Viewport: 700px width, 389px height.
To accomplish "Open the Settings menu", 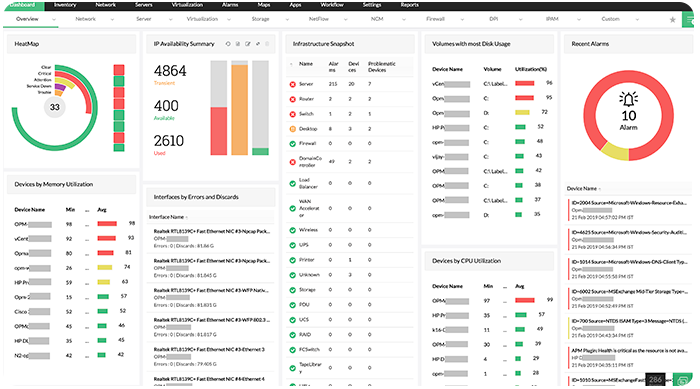I will click(372, 5).
